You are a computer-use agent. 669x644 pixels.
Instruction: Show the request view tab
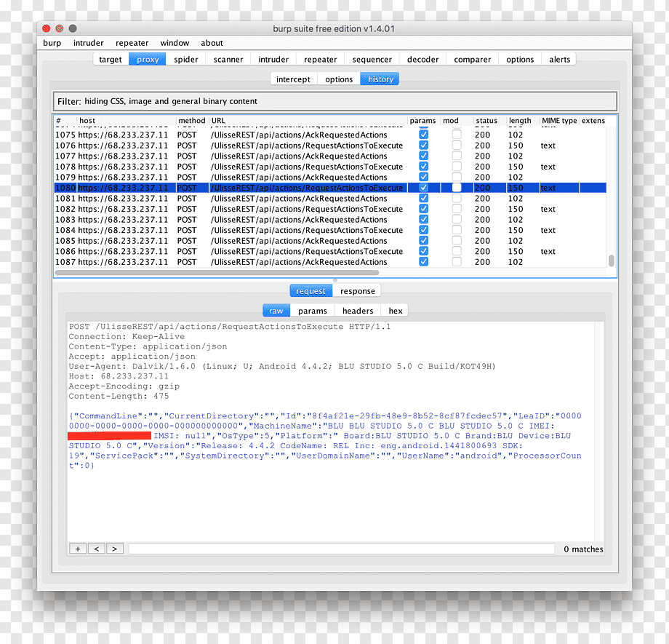pyautogui.click(x=311, y=291)
